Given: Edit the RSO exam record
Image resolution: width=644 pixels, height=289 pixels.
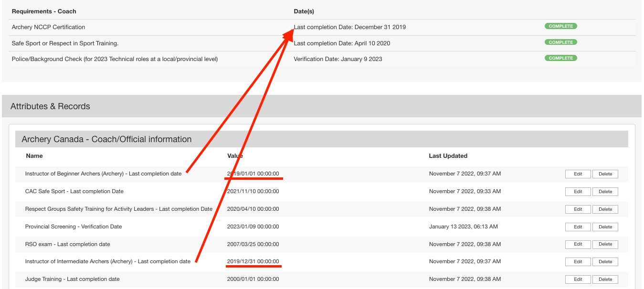Looking at the screenshot, I should point(578,244).
